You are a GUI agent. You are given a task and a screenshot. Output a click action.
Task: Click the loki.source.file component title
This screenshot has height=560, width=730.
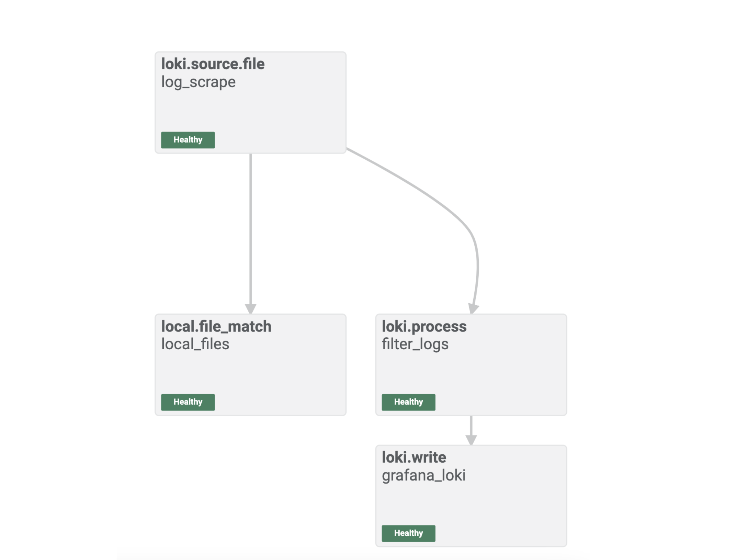pos(213,64)
